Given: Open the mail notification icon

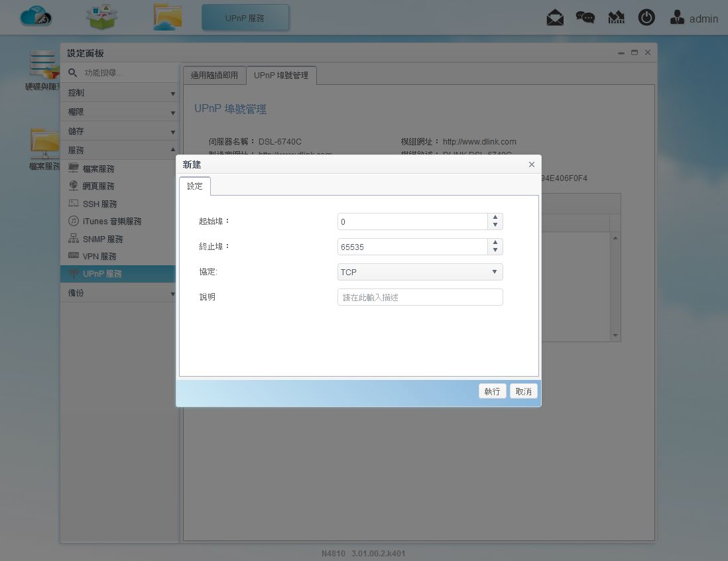Looking at the screenshot, I should 555,18.
